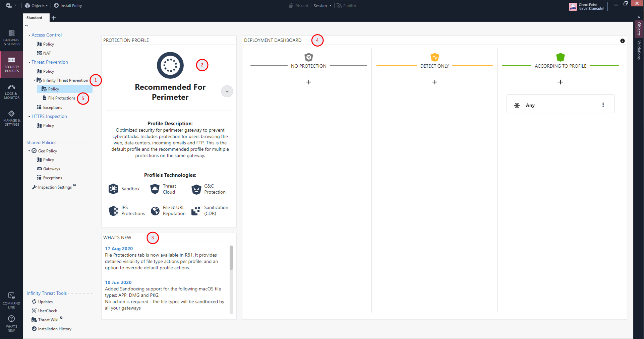644x339 pixels.
Task: Show Deployment Dashboard info tooltip
Action: pyautogui.click(x=623, y=41)
